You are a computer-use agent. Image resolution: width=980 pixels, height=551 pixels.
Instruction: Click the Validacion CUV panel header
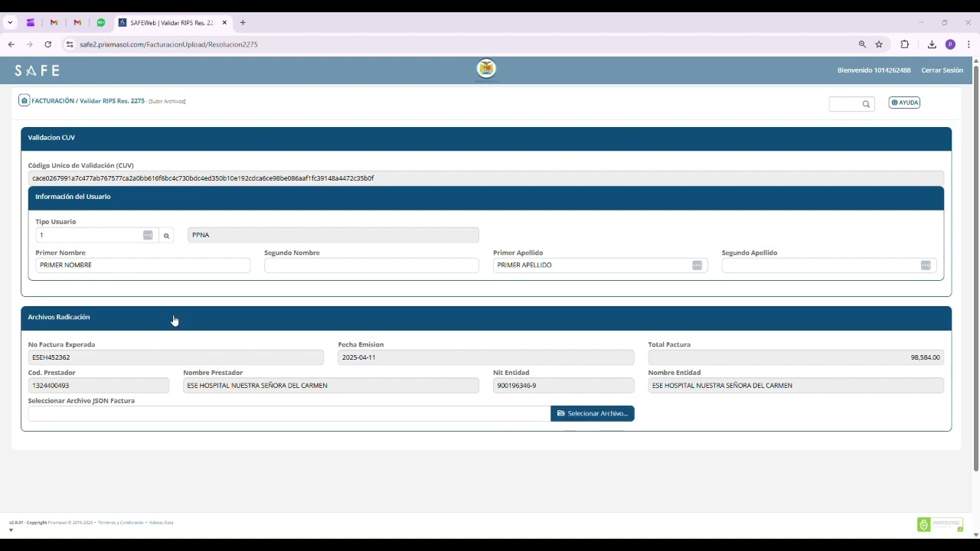click(x=486, y=138)
